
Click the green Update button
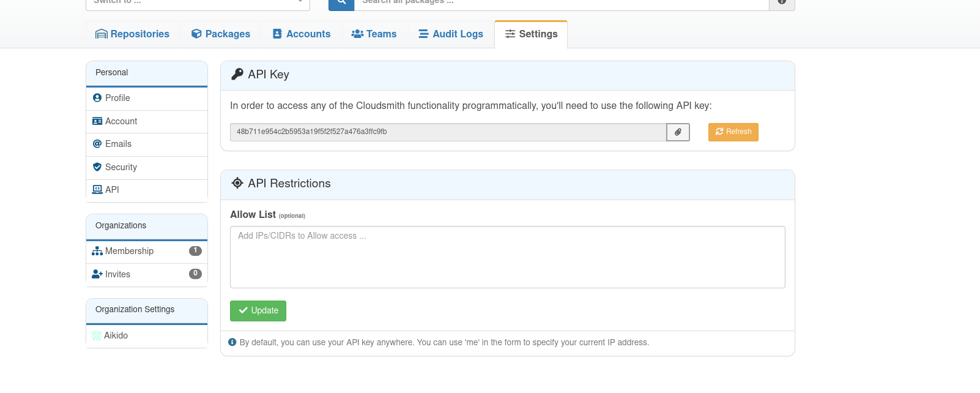click(258, 311)
